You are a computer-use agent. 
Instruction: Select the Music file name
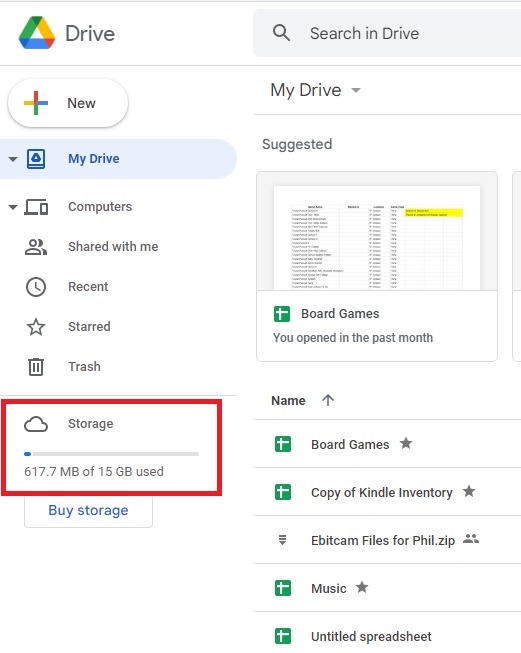(329, 588)
